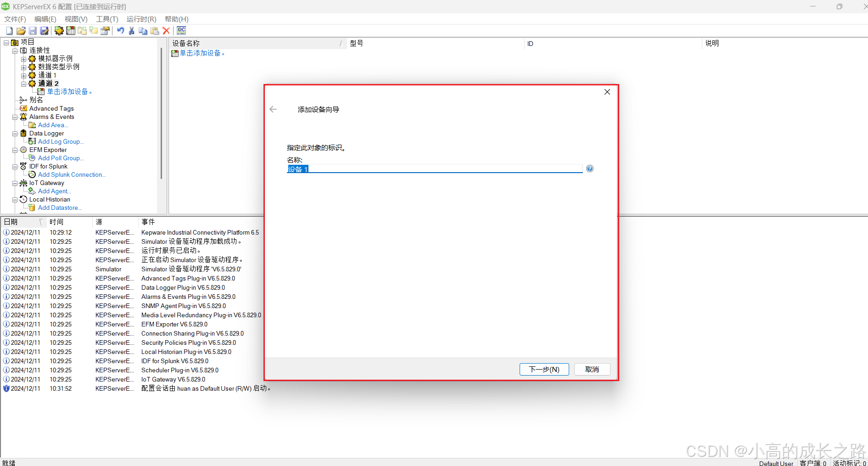This screenshot has width=868, height=466.
Task: Click the New Device toolbar icon
Action: tap(71, 31)
